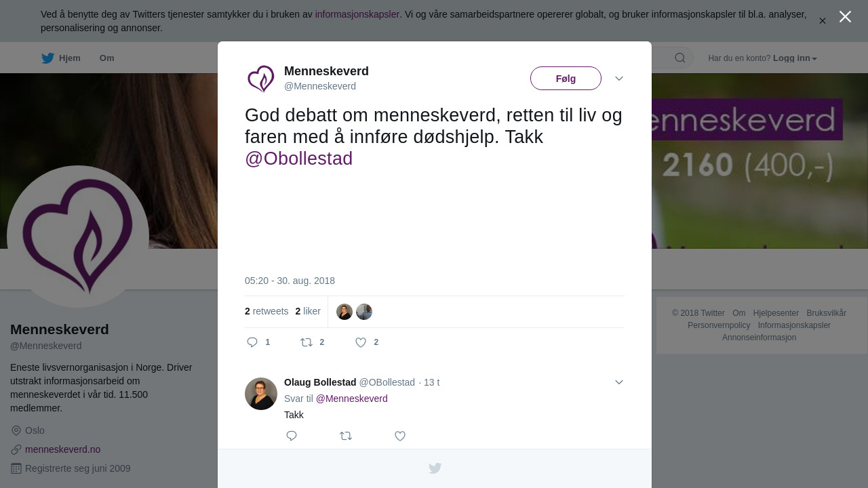Like Olaug Bollestad's reply
Screen dimensions: 868x488
coord(400,436)
